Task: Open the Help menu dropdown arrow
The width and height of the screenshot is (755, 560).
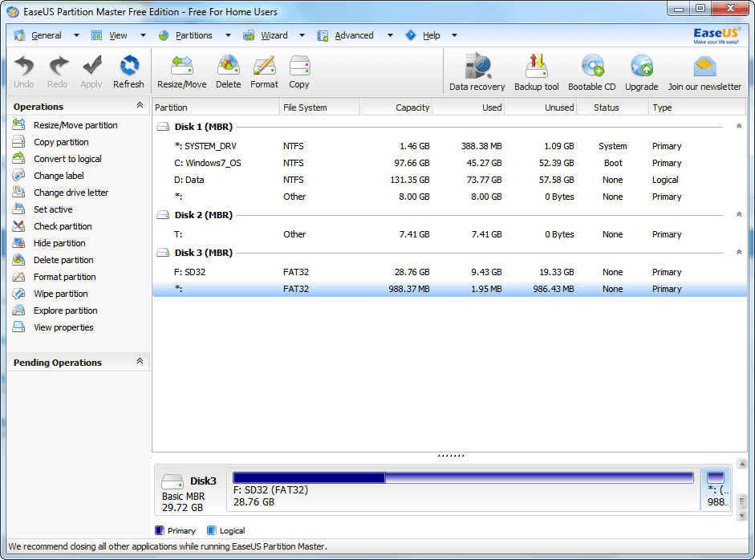Action: click(454, 35)
